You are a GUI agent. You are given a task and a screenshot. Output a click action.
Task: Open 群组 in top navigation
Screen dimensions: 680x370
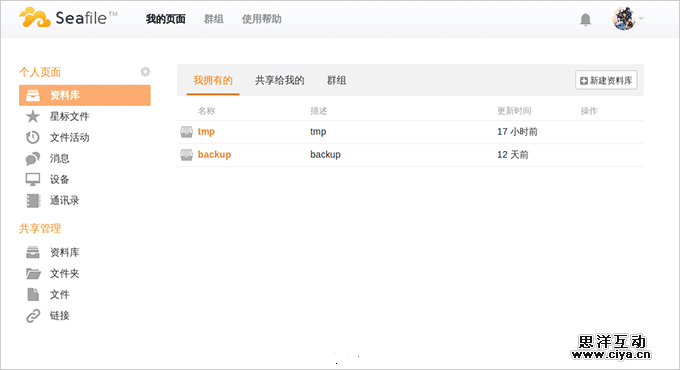[x=214, y=19]
